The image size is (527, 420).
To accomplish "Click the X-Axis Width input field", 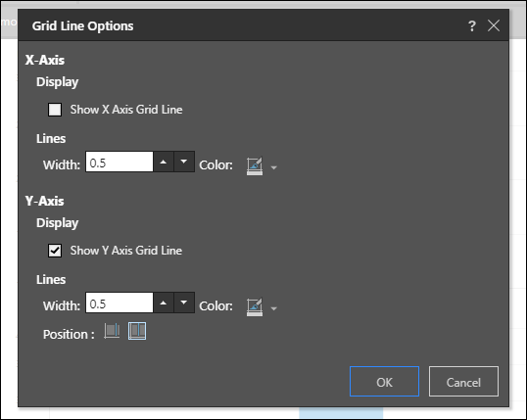I will tap(120, 162).
